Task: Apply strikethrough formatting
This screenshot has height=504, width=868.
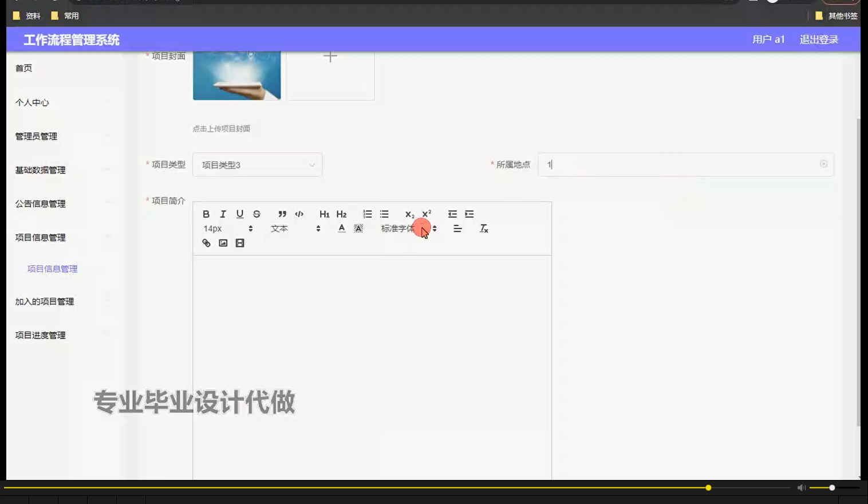Action: point(256,214)
